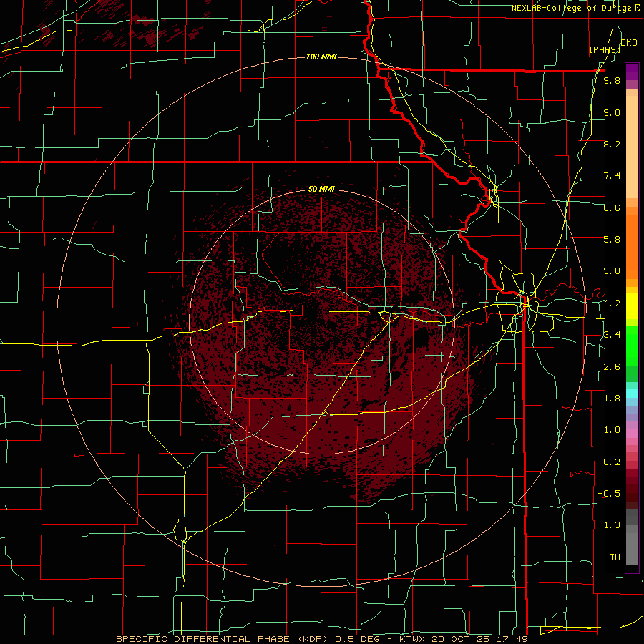Click the -0.5 value on color scale
Screen dimensions: 644x644
[x=609, y=494]
